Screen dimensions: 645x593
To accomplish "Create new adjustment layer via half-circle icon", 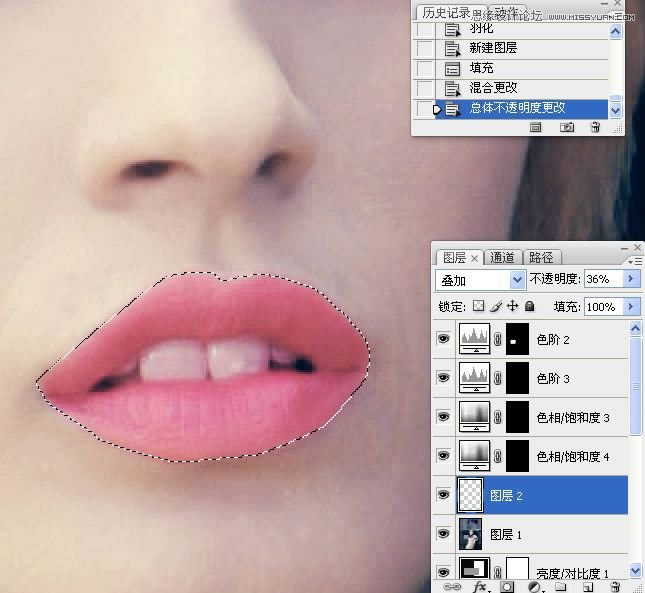I will 534,586.
